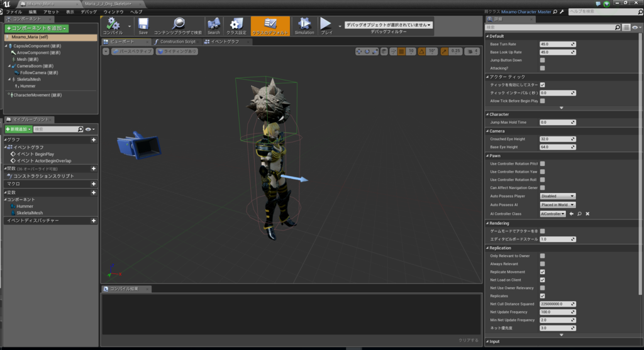The height and width of the screenshot is (350, 644).
Task: Click the surface snapping icon in viewport toolbar
Action: [x=394, y=52]
